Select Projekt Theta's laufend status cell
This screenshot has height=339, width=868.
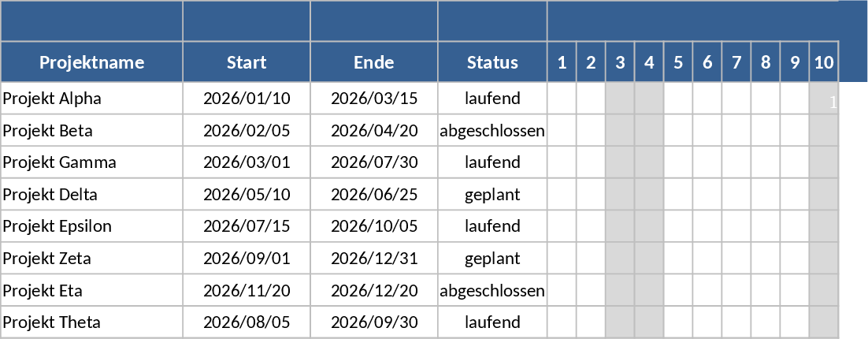(492, 322)
